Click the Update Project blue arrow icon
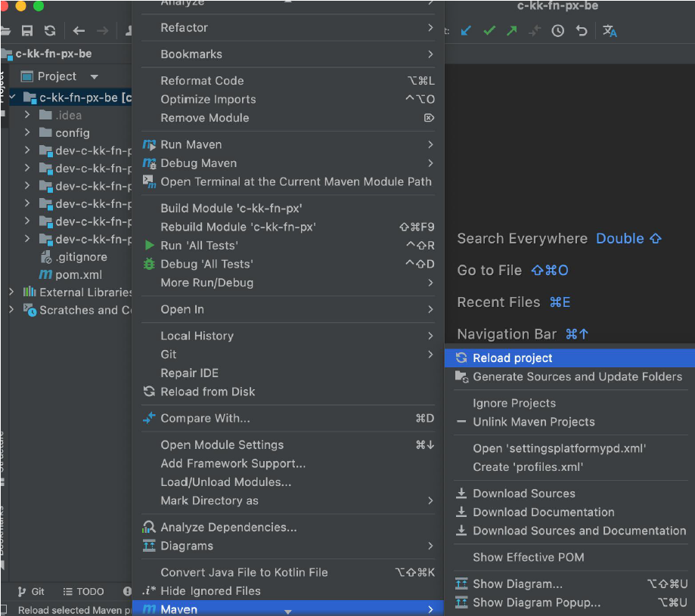The width and height of the screenshot is (695, 616). click(466, 30)
